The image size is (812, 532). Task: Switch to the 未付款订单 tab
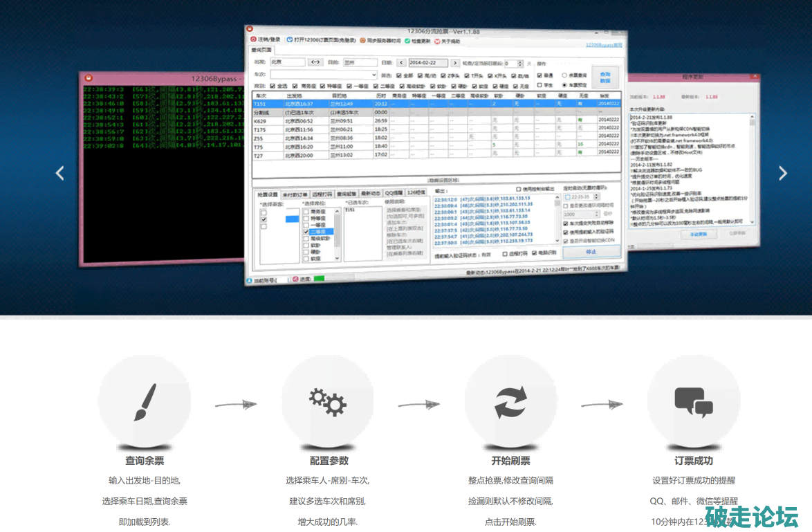coord(295,194)
